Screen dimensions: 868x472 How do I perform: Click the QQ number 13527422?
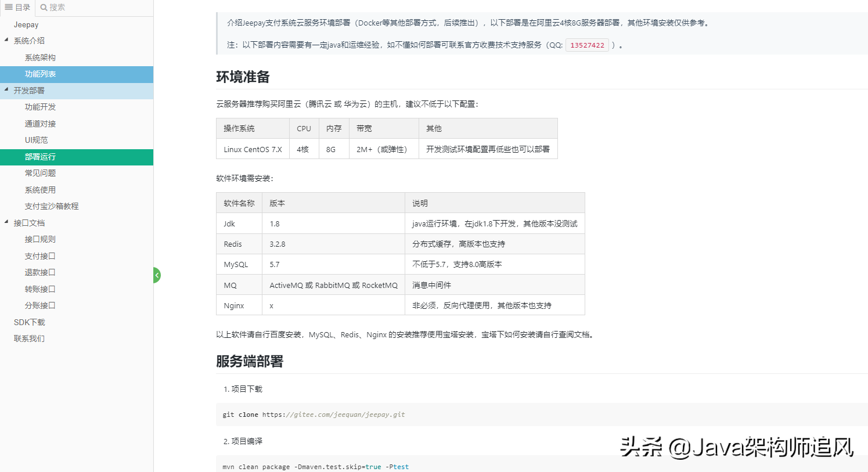point(587,45)
